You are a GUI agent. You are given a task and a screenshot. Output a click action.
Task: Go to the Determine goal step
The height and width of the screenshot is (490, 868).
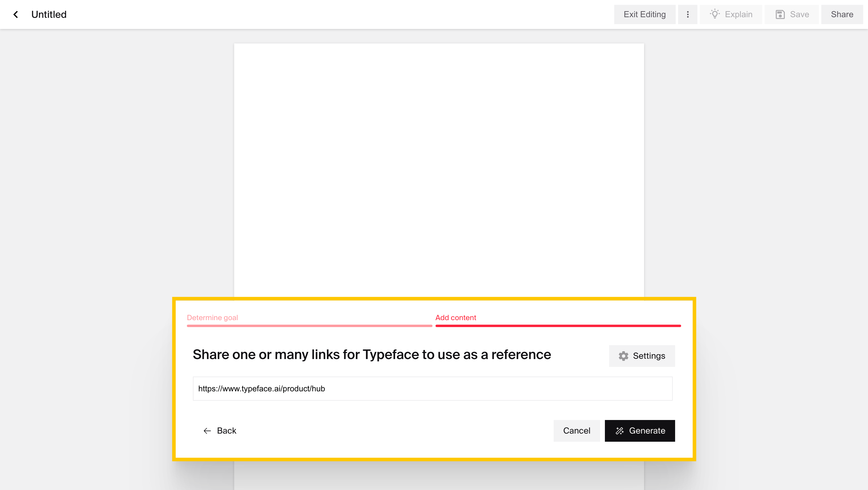click(x=212, y=318)
